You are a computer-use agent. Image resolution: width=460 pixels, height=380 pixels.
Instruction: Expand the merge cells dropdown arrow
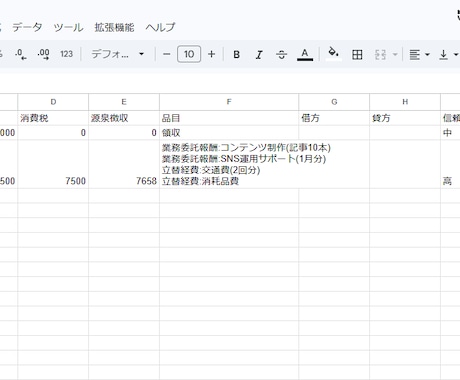tap(395, 54)
